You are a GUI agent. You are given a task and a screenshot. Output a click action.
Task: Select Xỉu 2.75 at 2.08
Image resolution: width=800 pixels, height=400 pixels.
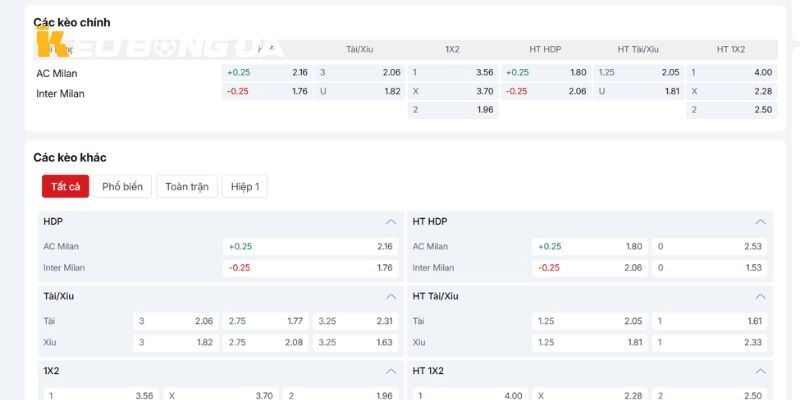[x=265, y=342]
